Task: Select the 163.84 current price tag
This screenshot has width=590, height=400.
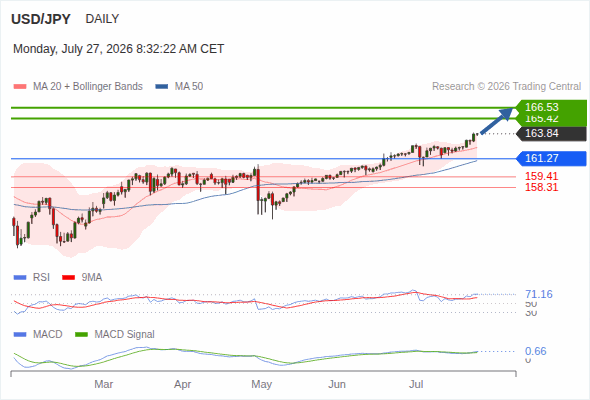Action: (x=551, y=134)
